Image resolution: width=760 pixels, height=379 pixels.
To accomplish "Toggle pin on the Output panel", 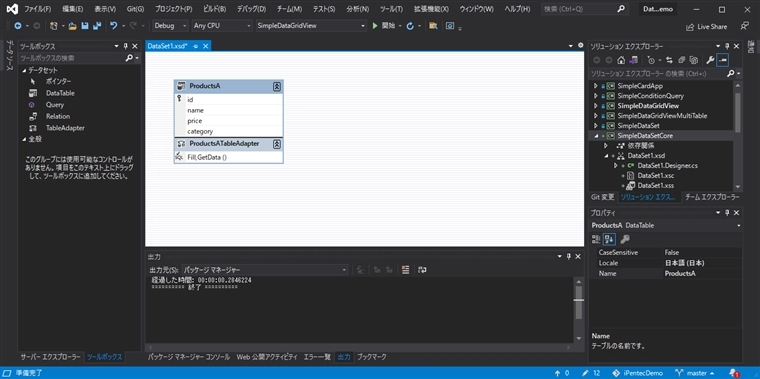I will (x=569, y=256).
